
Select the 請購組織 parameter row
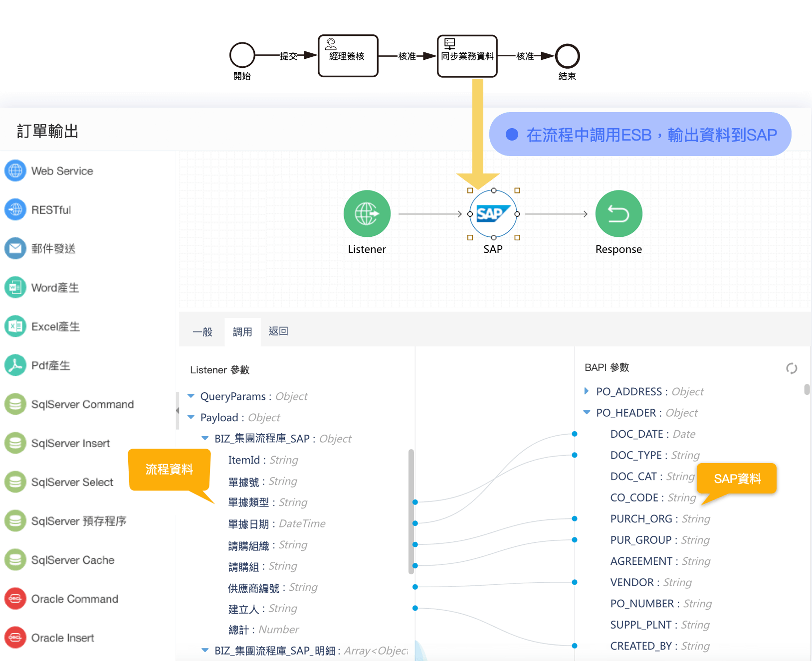(268, 545)
